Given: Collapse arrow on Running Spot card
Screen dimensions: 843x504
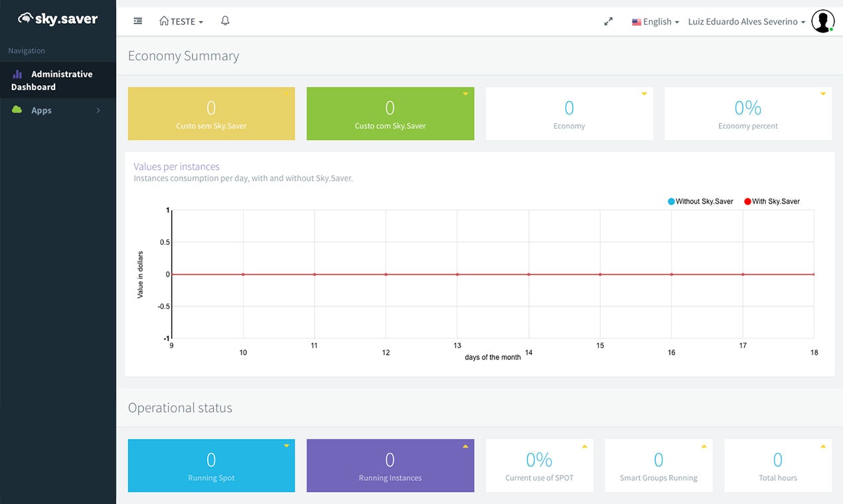Looking at the screenshot, I should tap(286, 446).
